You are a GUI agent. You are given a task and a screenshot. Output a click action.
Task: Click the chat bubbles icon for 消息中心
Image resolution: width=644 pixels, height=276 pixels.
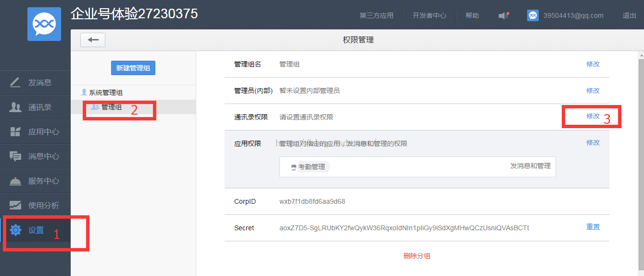[x=15, y=156]
